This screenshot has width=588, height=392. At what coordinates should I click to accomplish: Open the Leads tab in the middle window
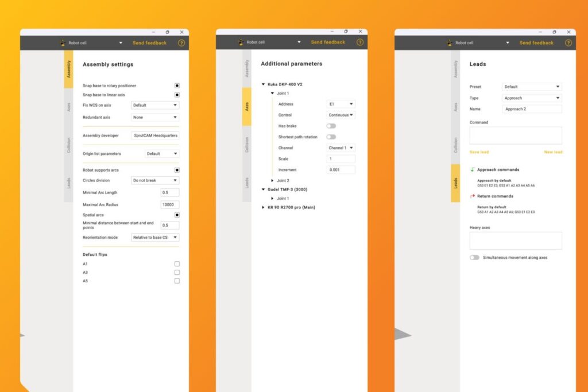pos(247,182)
